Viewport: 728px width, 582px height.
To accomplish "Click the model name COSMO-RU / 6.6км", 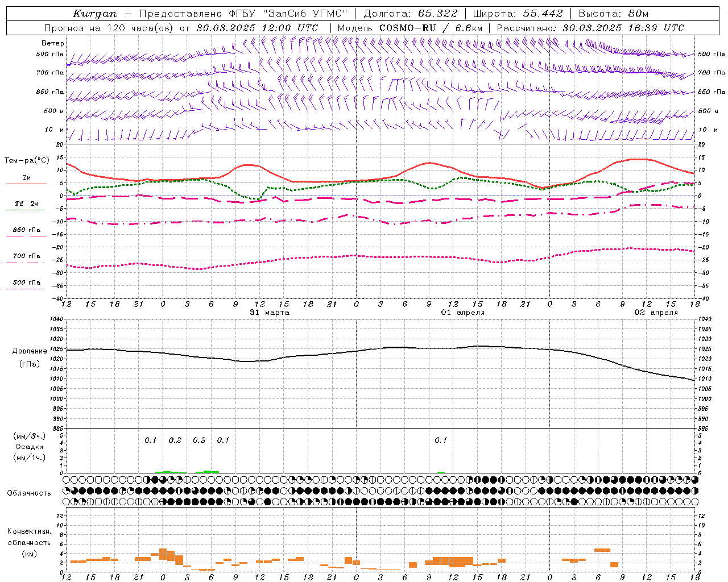I will click(x=431, y=28).
